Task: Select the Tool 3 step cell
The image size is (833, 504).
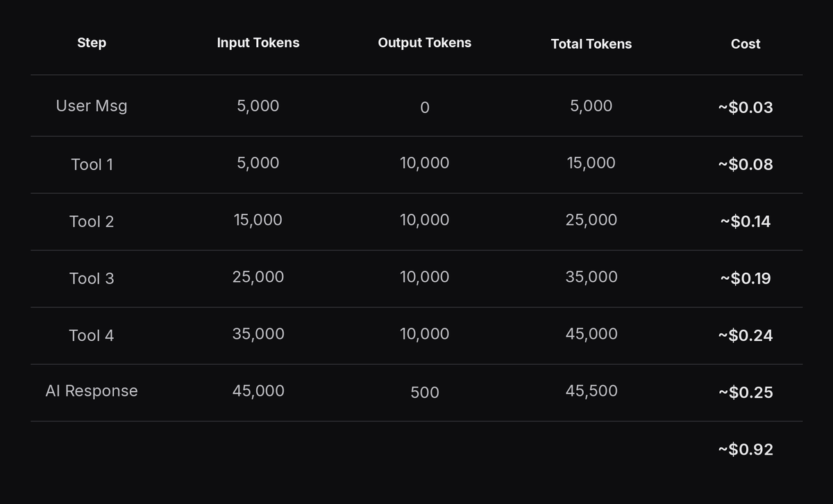Action: [92, 278]
